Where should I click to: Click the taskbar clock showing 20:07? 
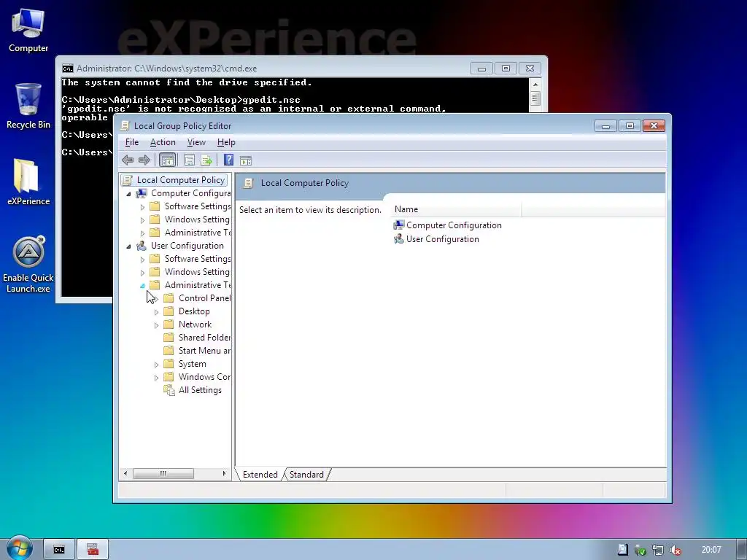click(711, 550)
